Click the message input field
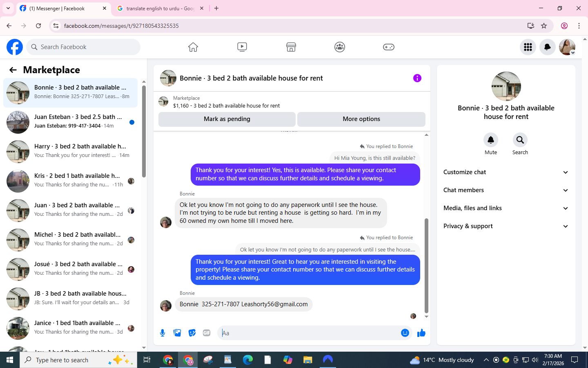Image resolution: width=588 pixels, height=368 pixels. tap(314, 333)
